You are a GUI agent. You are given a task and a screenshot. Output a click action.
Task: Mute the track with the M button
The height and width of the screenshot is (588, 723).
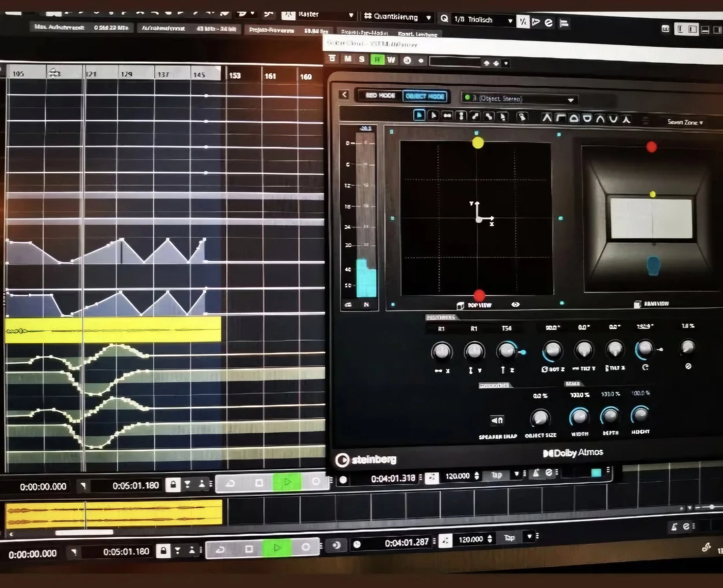348,59
